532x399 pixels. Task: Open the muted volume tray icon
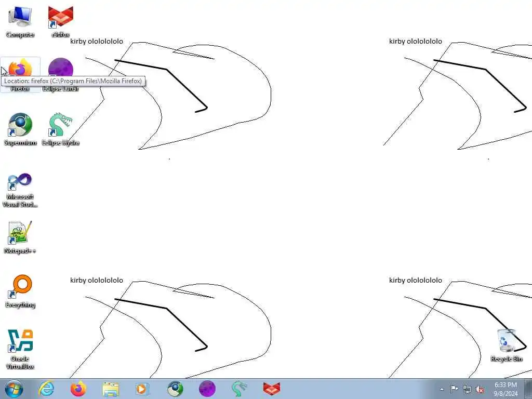tap(480, 389)
